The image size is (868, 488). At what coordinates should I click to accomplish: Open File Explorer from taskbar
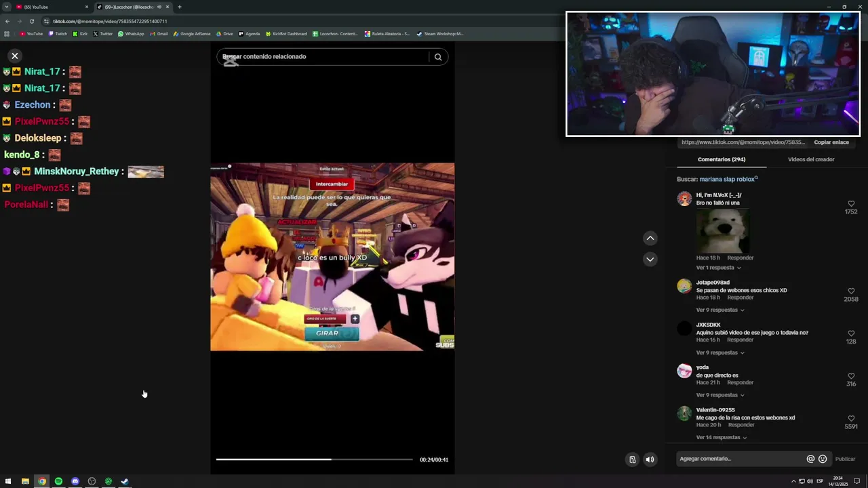(x=25, y=481)
